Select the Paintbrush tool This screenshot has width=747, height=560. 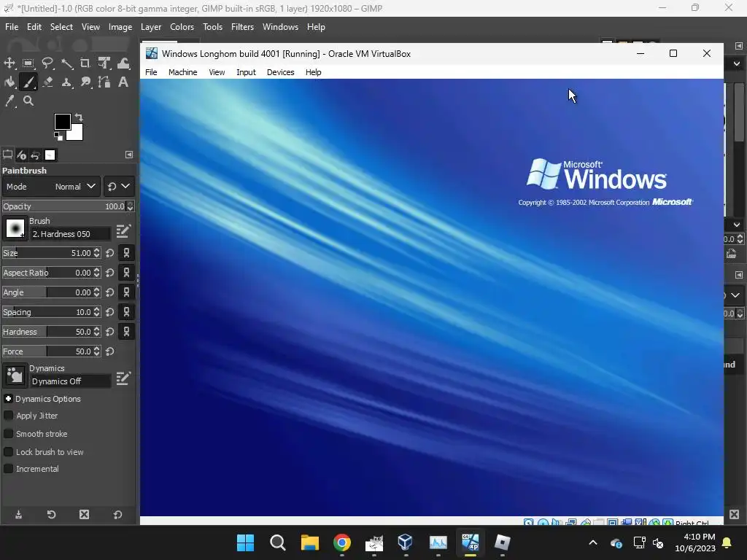click(x=28, y=82)
